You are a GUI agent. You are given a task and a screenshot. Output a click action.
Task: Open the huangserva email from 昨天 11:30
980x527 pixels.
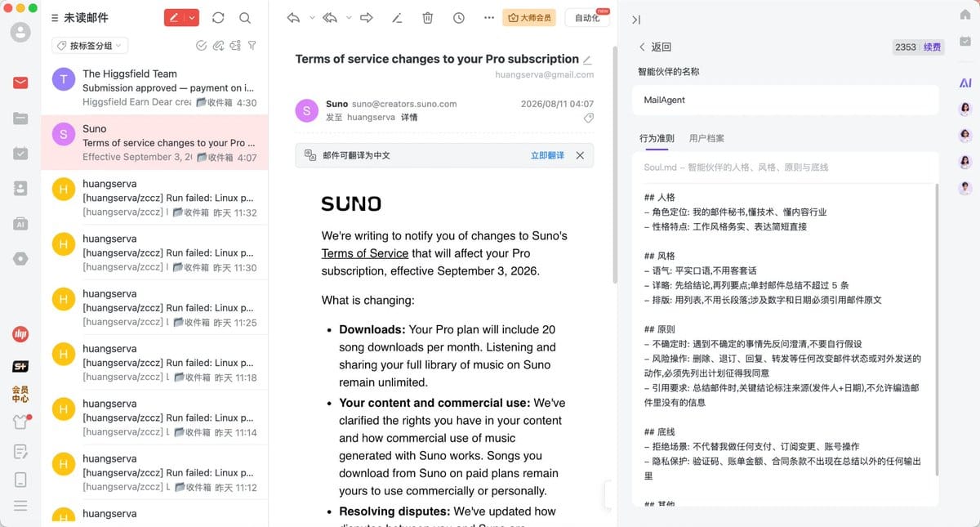154,252
